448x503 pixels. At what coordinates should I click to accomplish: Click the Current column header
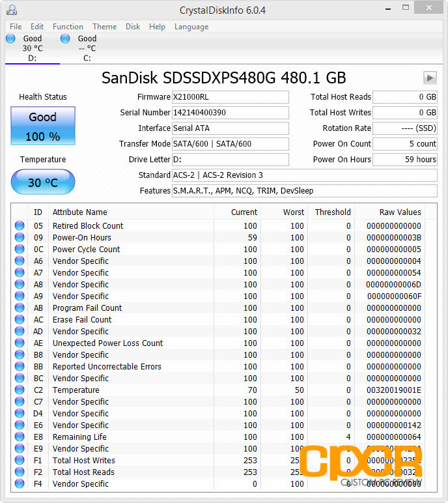(237, 212)
